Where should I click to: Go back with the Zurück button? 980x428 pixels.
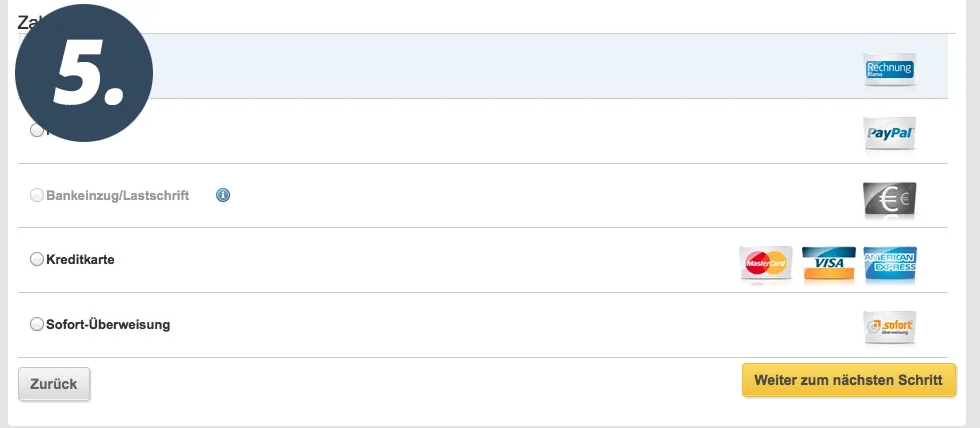(x=54, y=384)
